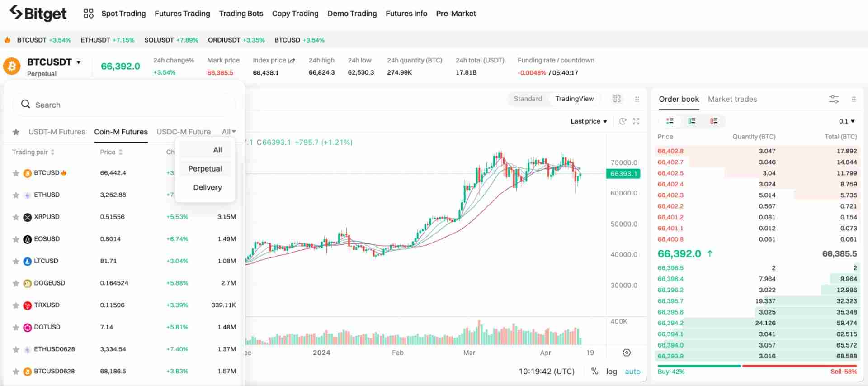Switch chart to Standard view
The height and width of the screenshot is (386, 868).
pyautogui.click(x=528, y=99)
